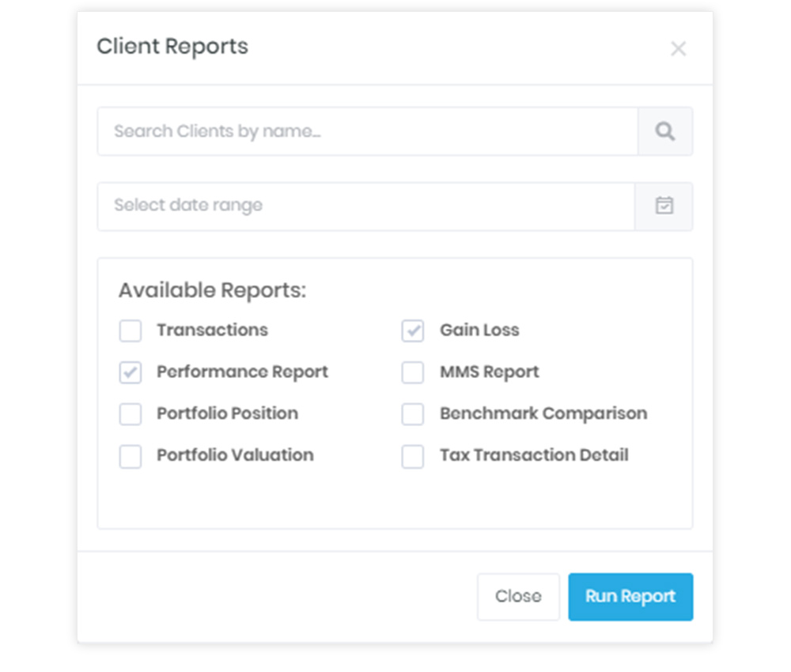This screenshot has width=791, height=672.
Task: Select the MMS Report checkbox
Action: (413, 372)
